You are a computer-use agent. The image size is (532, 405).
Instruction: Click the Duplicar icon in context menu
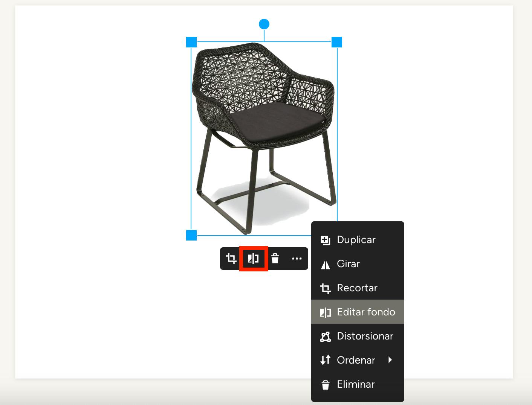(325, 240)
